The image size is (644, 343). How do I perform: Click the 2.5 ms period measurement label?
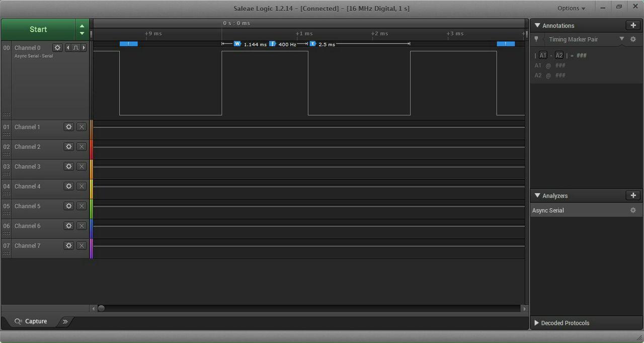point(327,44)
